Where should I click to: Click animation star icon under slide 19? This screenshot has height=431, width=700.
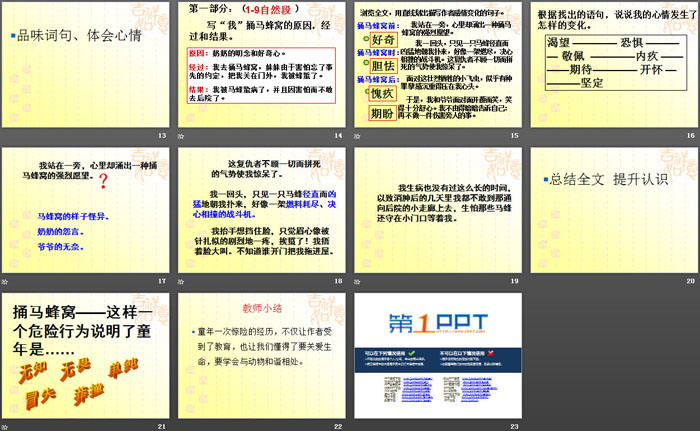(357, 281)
